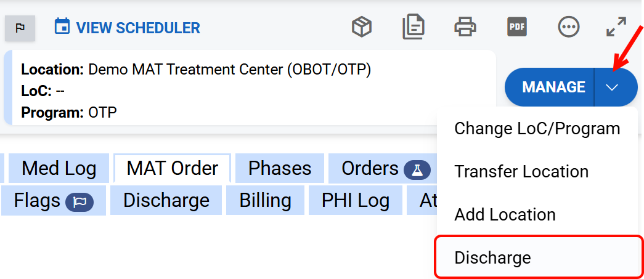Viewport: 644px width, 279px height.
Task: Choose Discharge in the Manage menu
Action: pyautogui.click(x=492, y=257)
